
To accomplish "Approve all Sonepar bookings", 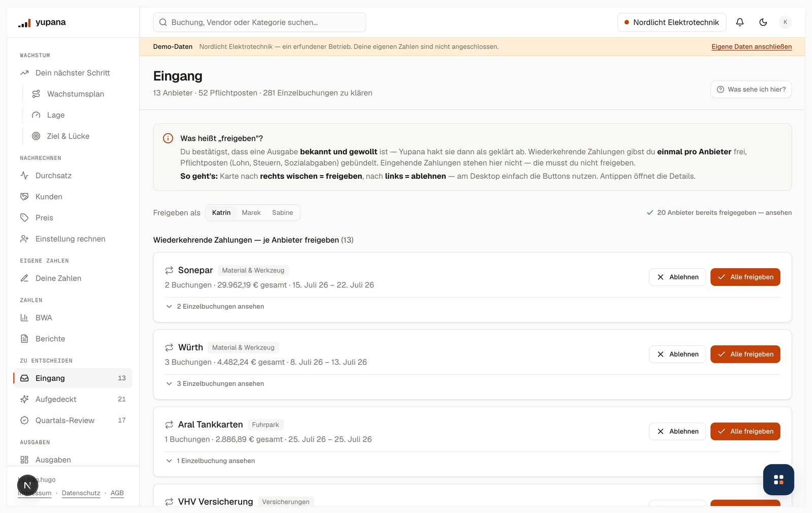I will pyautogui.click(x=745, y=277).
